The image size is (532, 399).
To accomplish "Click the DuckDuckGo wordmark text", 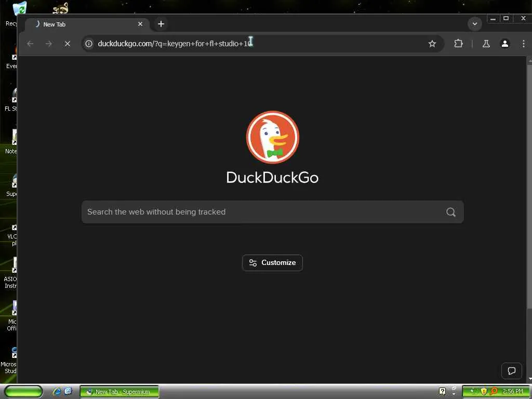I will [x=272, y=178].
